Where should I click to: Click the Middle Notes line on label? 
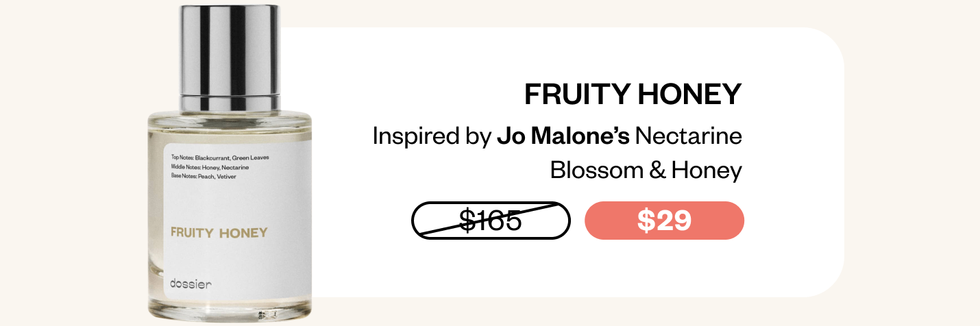210,167
